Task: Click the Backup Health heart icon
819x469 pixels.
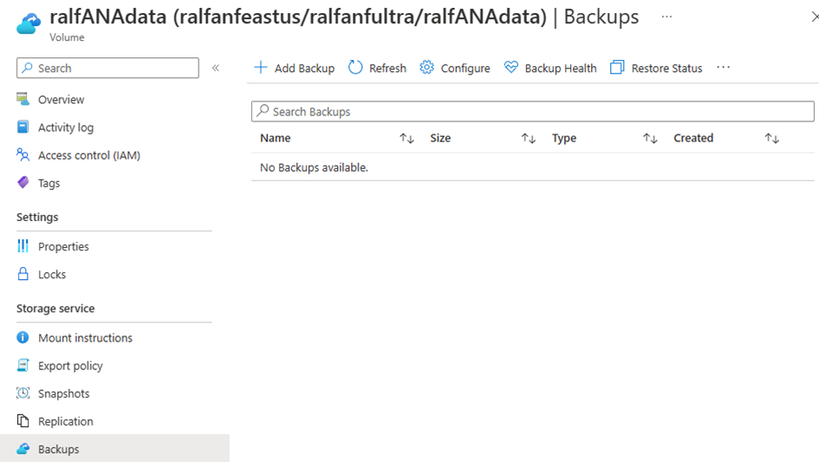Action: 511,68
